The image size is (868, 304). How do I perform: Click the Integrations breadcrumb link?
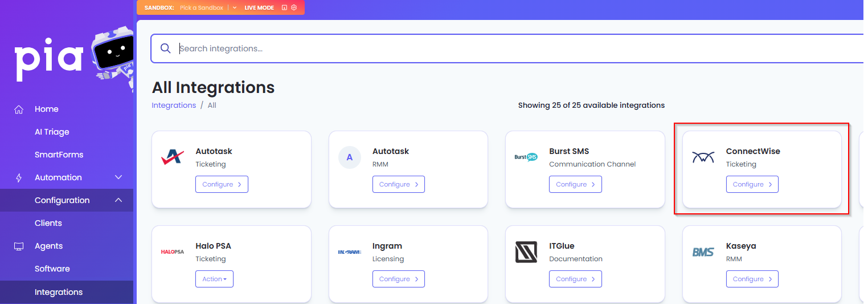(174, 105)
